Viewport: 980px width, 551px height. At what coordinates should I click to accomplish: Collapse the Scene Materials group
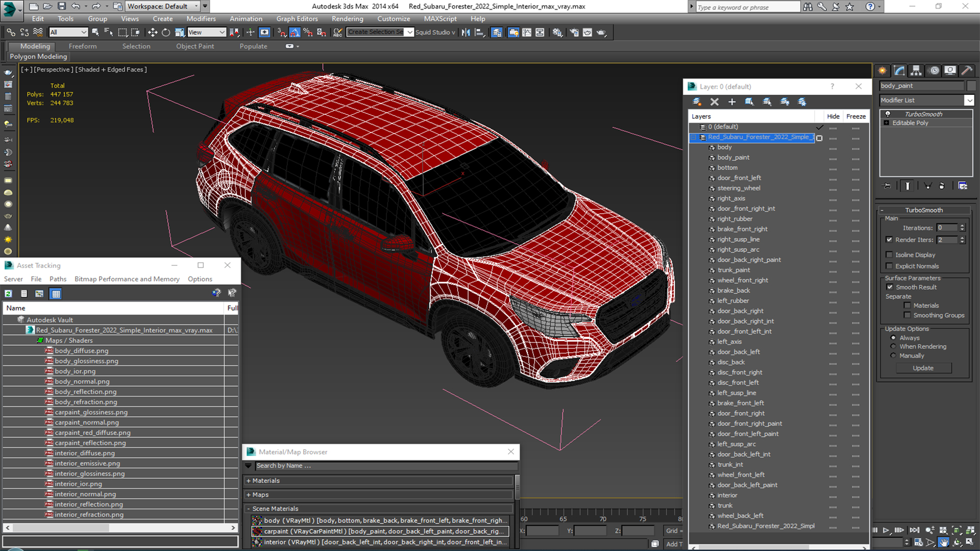pos(248,509)
